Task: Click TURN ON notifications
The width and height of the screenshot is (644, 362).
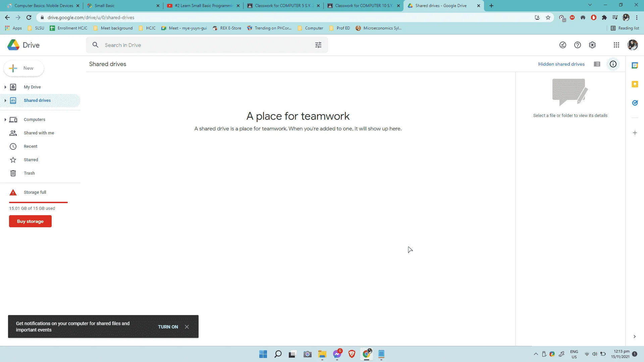Action: (x=168, y=327)
